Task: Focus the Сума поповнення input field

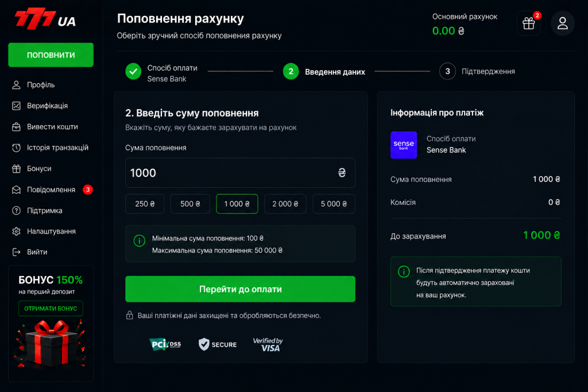Action: click(x=241, y=173)
